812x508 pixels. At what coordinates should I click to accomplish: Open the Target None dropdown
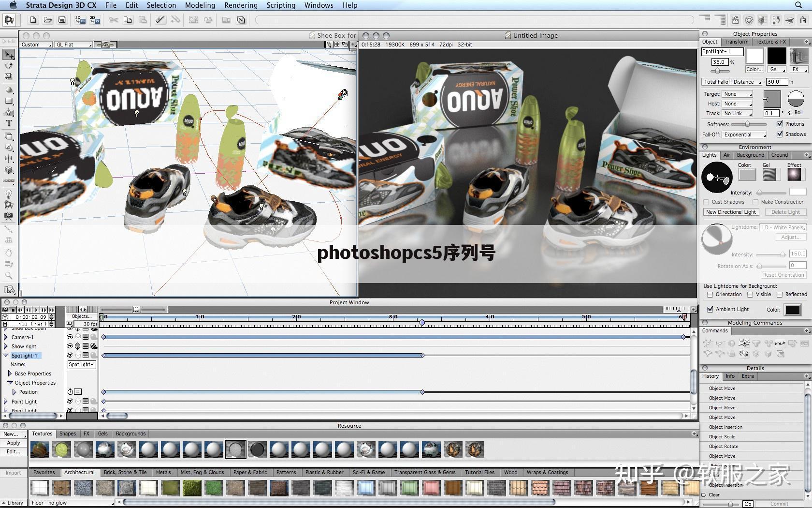coord(738,94)
